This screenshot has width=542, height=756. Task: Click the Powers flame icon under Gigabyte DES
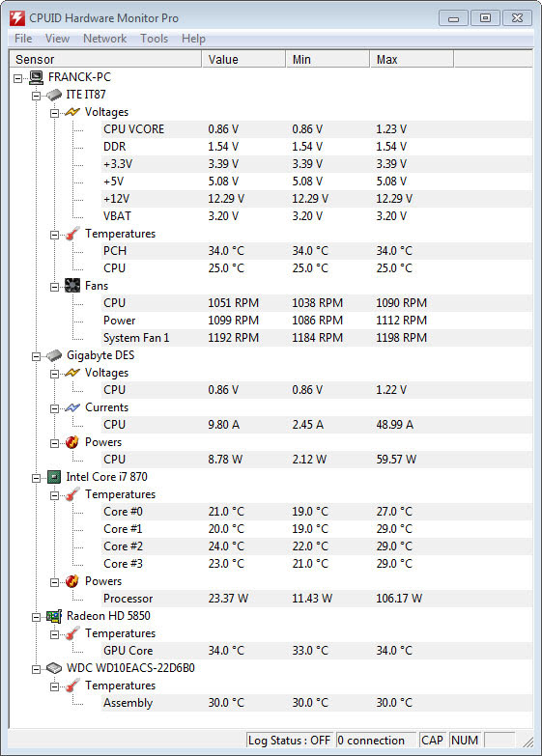[x=72, y=442]
